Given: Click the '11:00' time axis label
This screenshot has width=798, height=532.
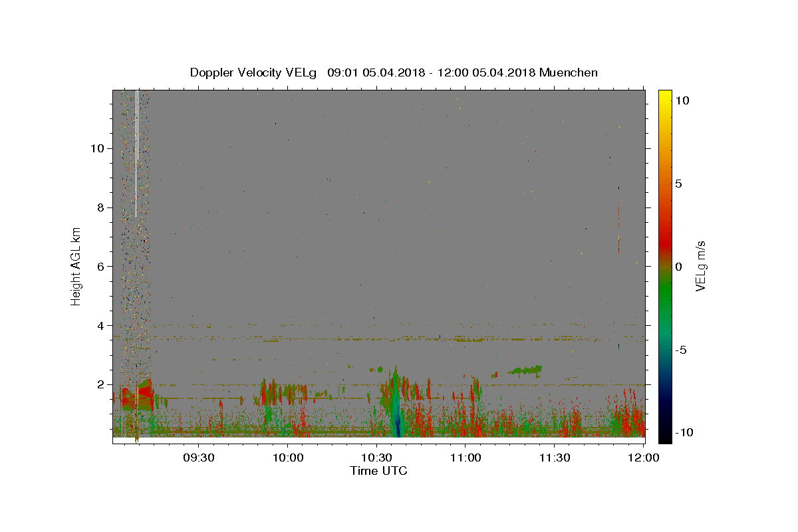Looking at the screenshot, I should [465, 458].
